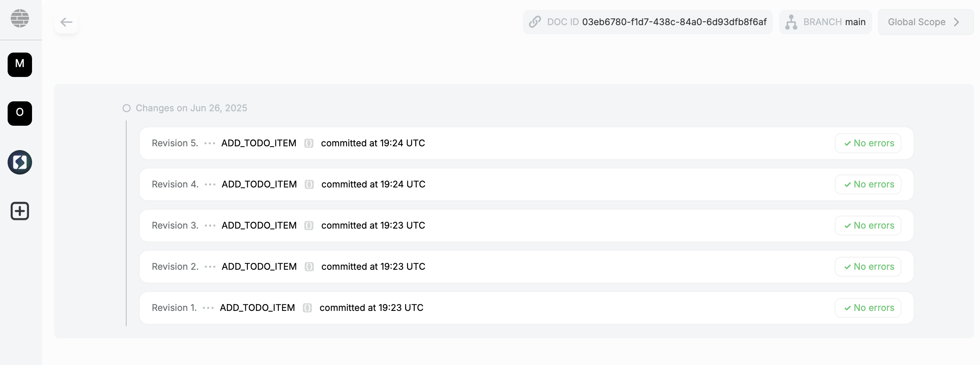Select ADD_TODO_ITEM label on Revision 5
This screenshot has width=980, height=365.
coord(259,143)
